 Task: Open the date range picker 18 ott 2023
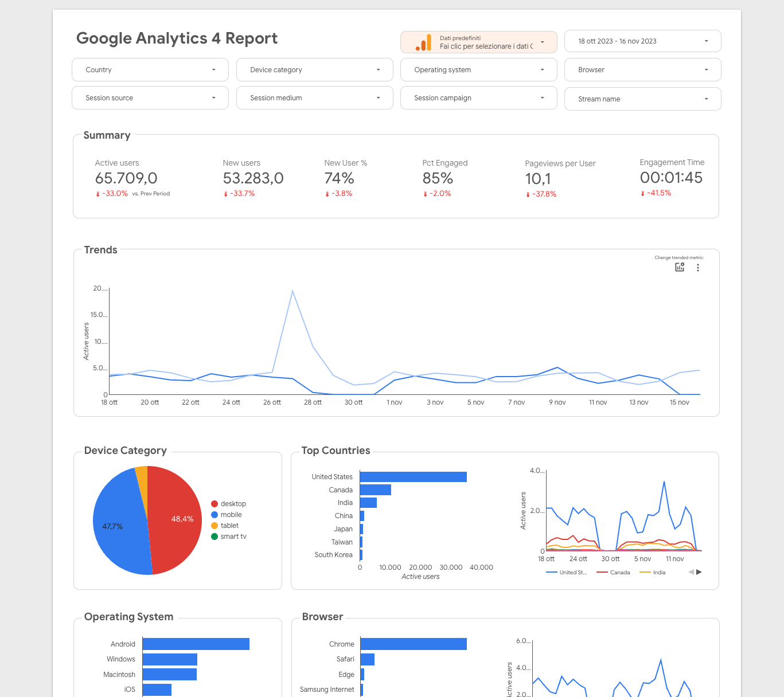(x=642, y=41)
